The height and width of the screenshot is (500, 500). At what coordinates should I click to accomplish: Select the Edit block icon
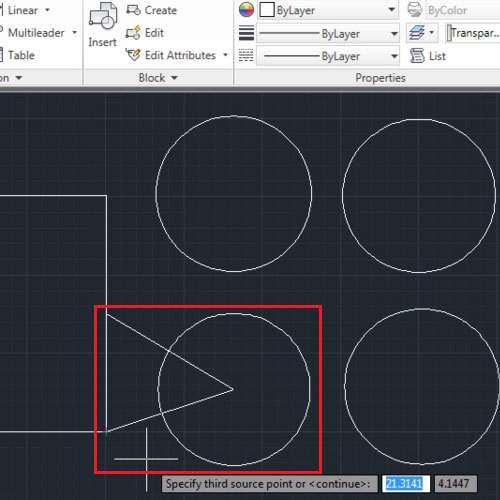click(x=133, y=33)
